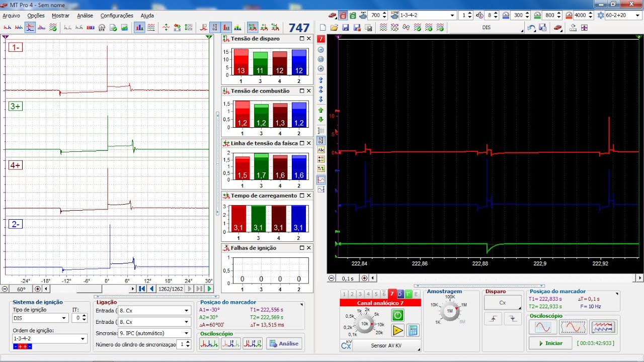
Task: Click the open file folder icon
Action: coord(334,28)
